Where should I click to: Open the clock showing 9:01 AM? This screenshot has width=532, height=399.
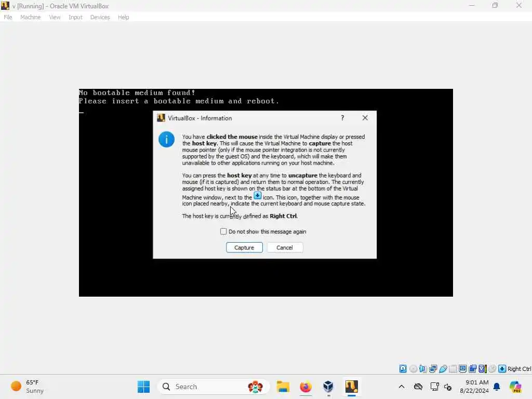[474, 387]
